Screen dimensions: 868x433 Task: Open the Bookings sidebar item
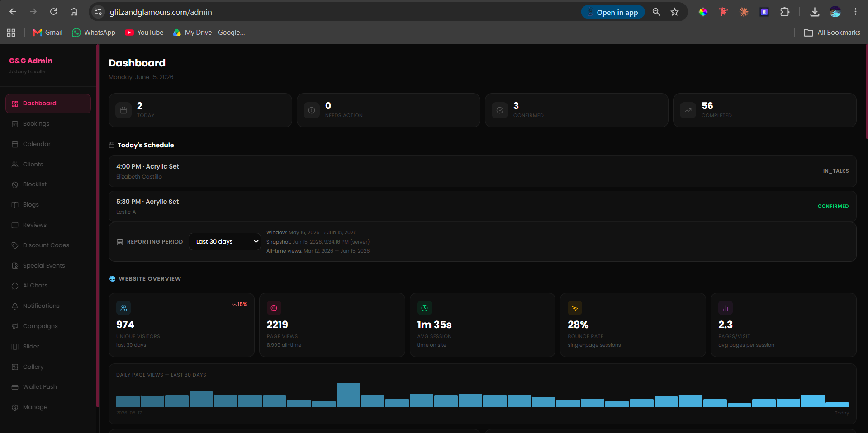pyautogui.click(x=48, y=124)
